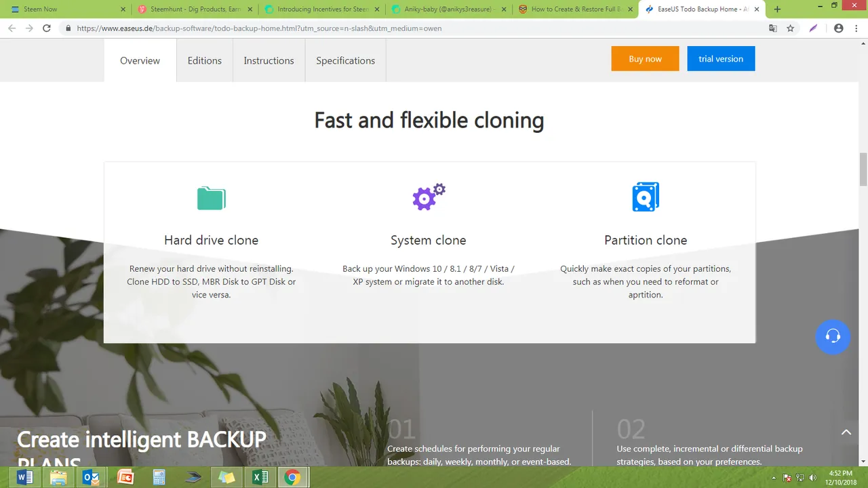Switch to How to Create & Restore tab
Image resolution: width=868 pixels, height=488 pixels.
click(574, 9)
